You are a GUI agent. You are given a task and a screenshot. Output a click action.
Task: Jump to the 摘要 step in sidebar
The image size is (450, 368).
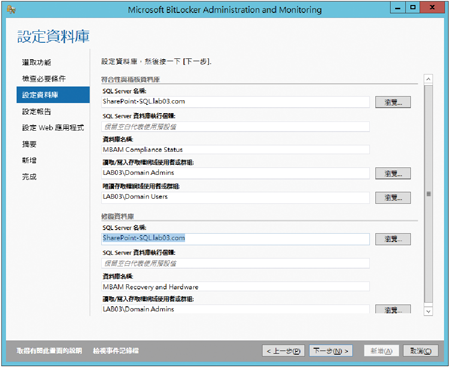tap(29, 144)
